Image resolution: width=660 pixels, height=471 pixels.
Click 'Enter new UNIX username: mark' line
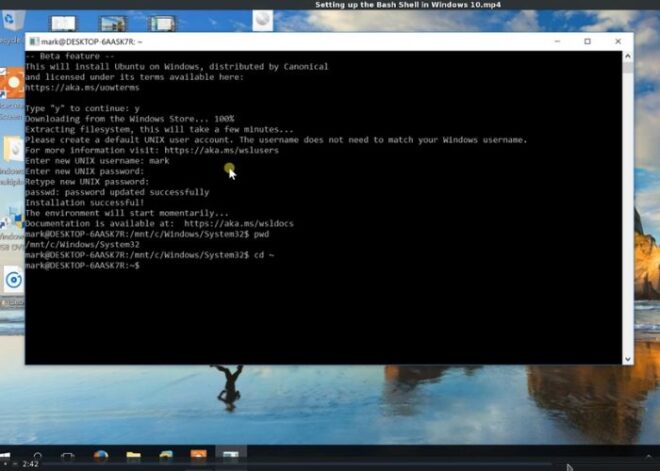click(x=97, y=161)
